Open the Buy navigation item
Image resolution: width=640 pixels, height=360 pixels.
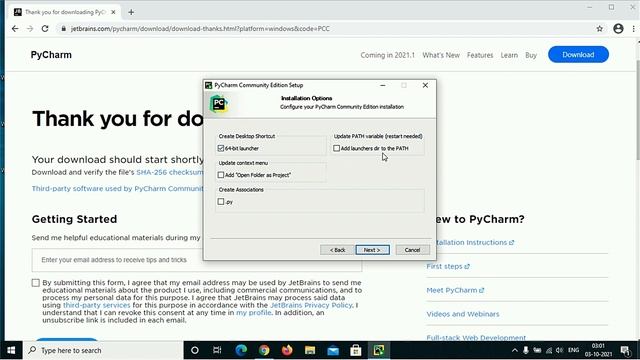531,55
